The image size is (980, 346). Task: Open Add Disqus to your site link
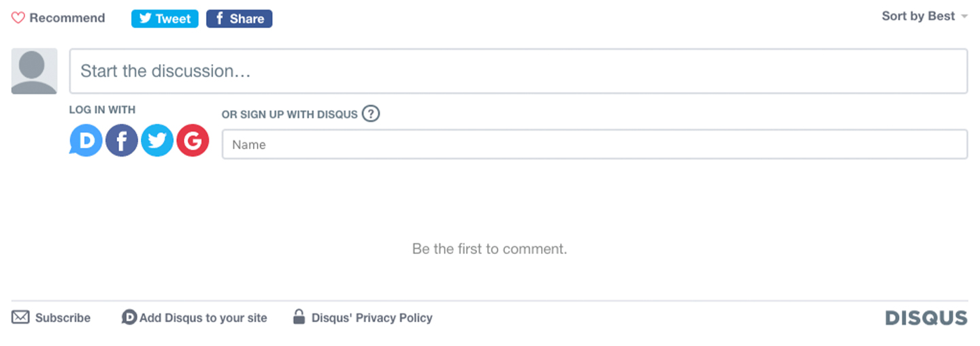[x=203, y=318]
